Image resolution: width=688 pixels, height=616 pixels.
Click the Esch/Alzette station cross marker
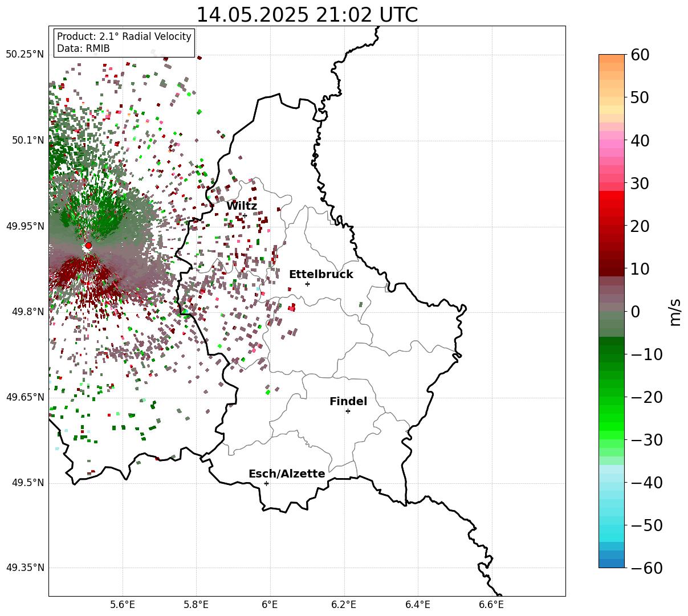(266, 483)
